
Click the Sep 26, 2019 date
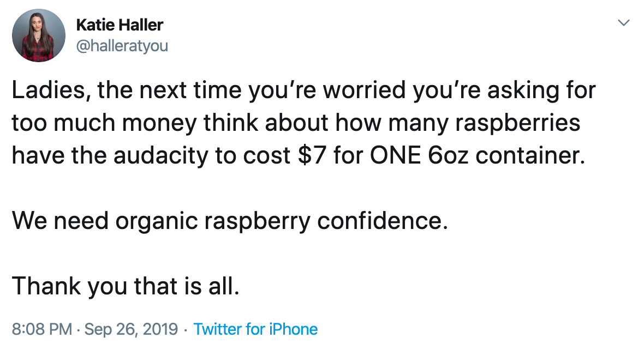[x=131, y=329]
